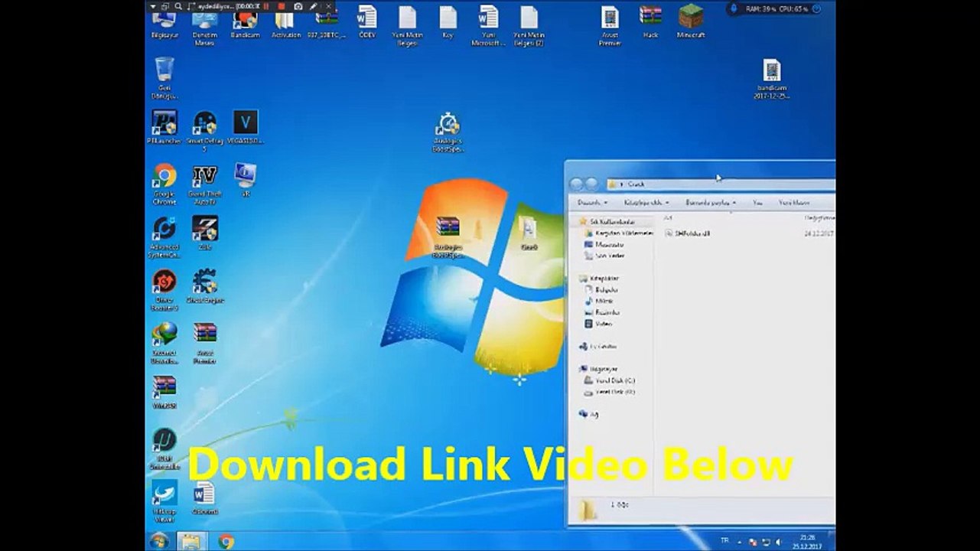Open the Avast Premier AVI file
The width and height of the screenshot is (980, 551).
pos(609,25)
